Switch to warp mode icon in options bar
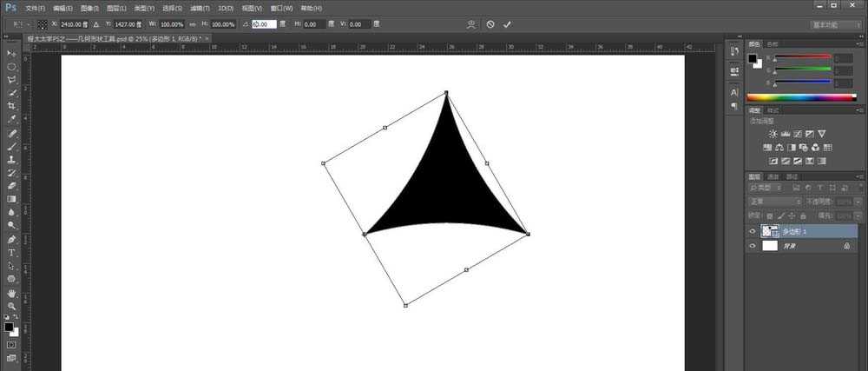This screenshot has height=371, width=868. [x=471, y=24]
